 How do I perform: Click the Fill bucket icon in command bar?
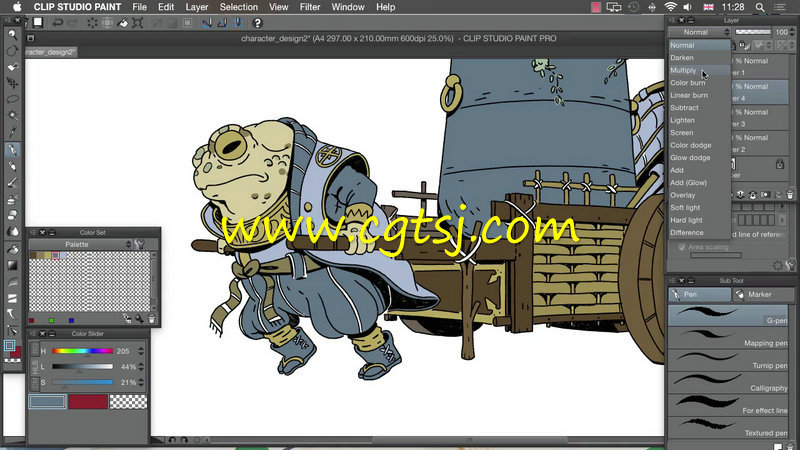coord(123,22)
